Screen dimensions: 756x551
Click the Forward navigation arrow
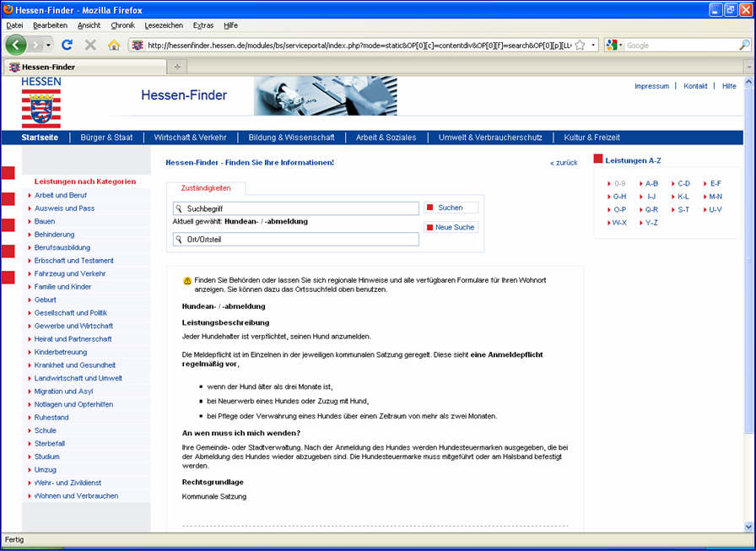[35, 46]
